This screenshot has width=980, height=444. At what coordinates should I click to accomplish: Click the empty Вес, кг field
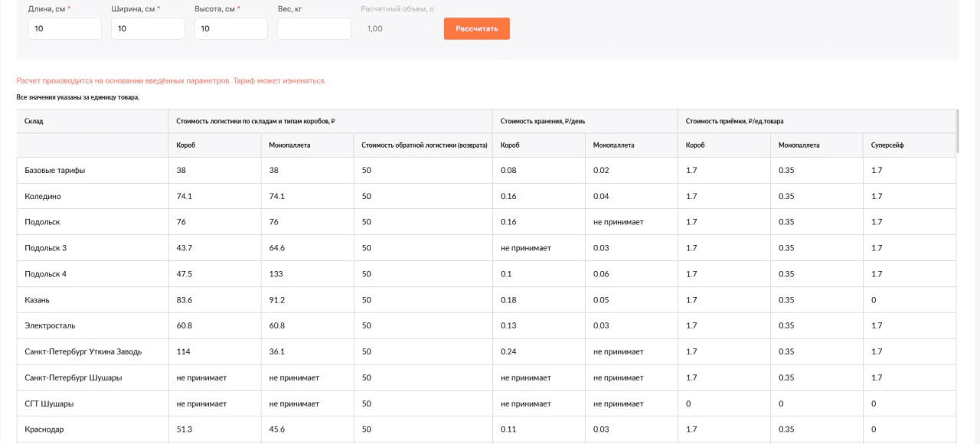pyautogui.click(x=313, y=28)
